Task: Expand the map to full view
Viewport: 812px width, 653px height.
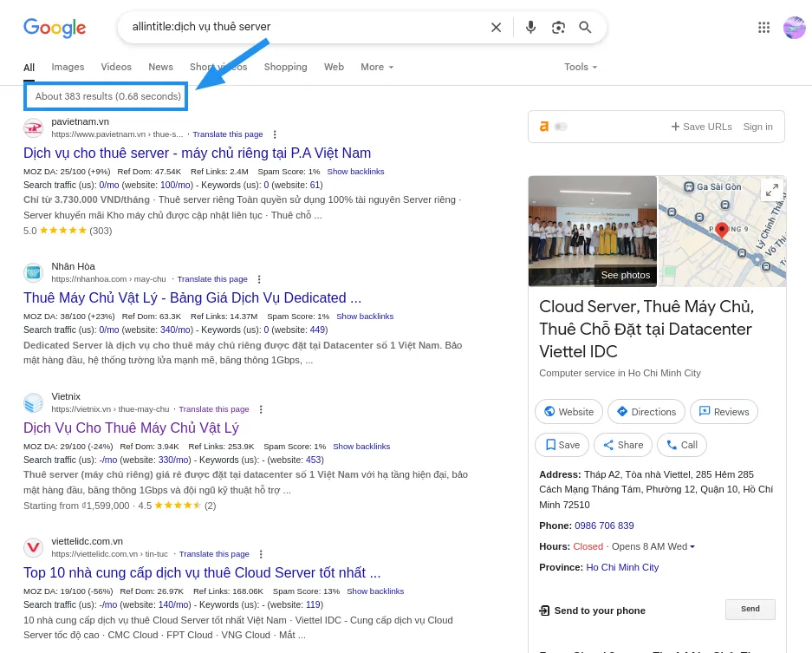Action: pos(771,190)
